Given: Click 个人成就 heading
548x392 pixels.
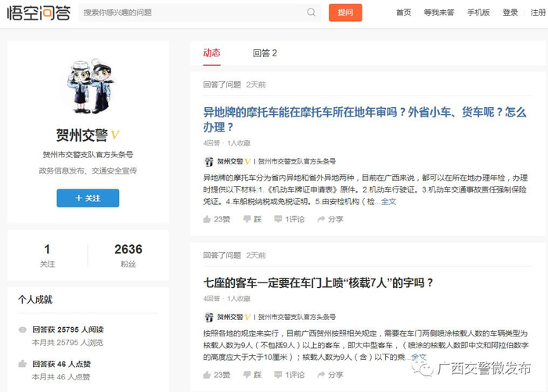Looking at the screenshot, I should pos(35,300).
